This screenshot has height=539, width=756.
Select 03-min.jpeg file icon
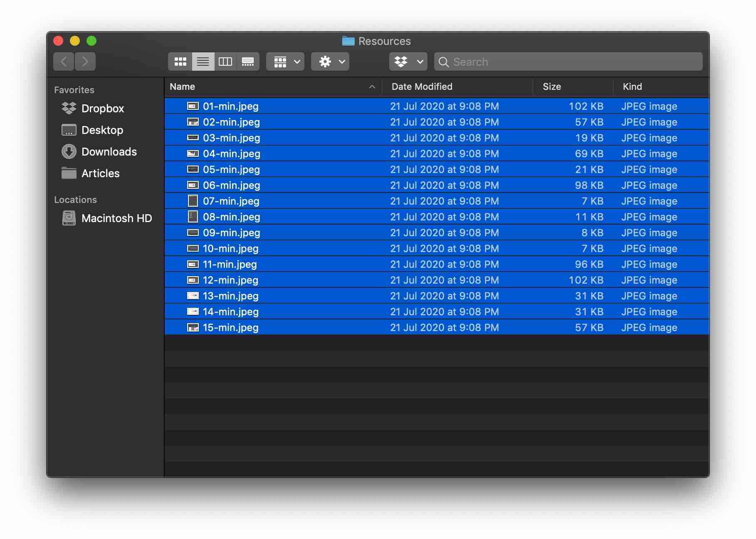pyautogui.click(x=193, y=138)
